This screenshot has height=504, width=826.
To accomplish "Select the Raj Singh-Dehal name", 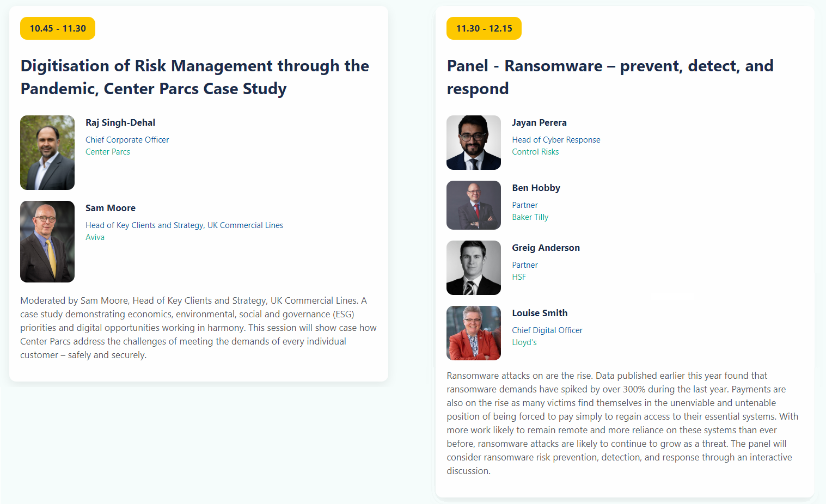I will (120, 122).
